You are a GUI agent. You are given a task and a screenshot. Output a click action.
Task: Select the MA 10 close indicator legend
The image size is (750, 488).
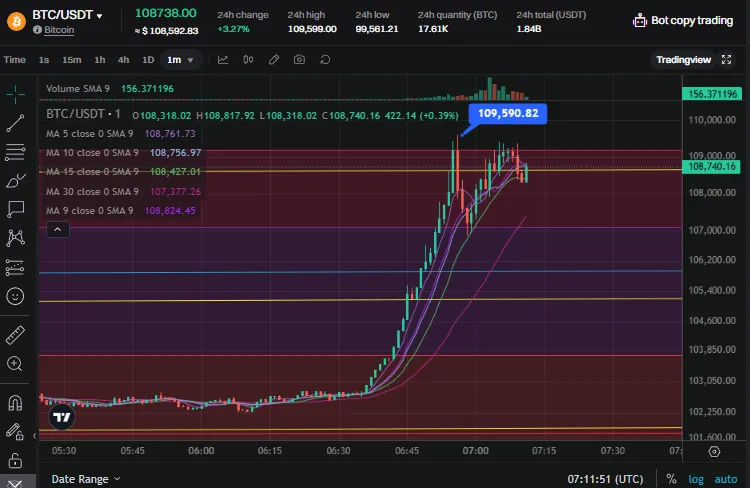123,153
